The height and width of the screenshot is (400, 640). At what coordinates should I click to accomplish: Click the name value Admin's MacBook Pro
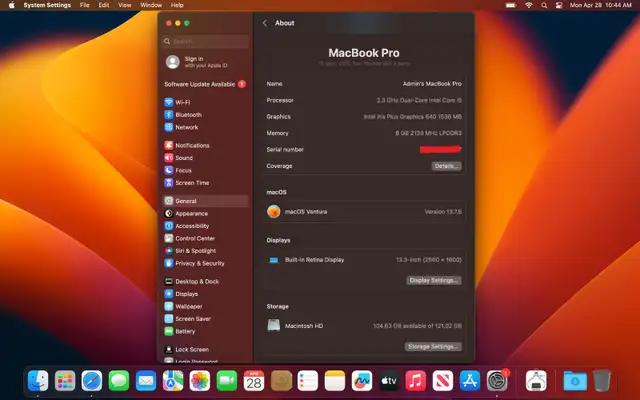tap(432, 84)
